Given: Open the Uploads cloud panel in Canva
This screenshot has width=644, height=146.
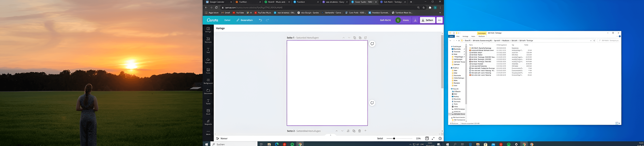Looking at the screenshot, I should click(208, 61).
